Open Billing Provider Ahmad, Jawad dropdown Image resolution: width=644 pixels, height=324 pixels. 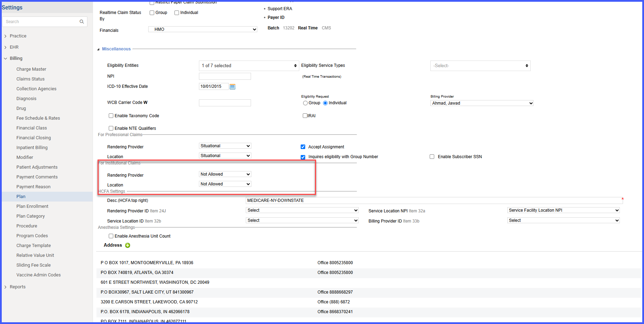point(482,103)
